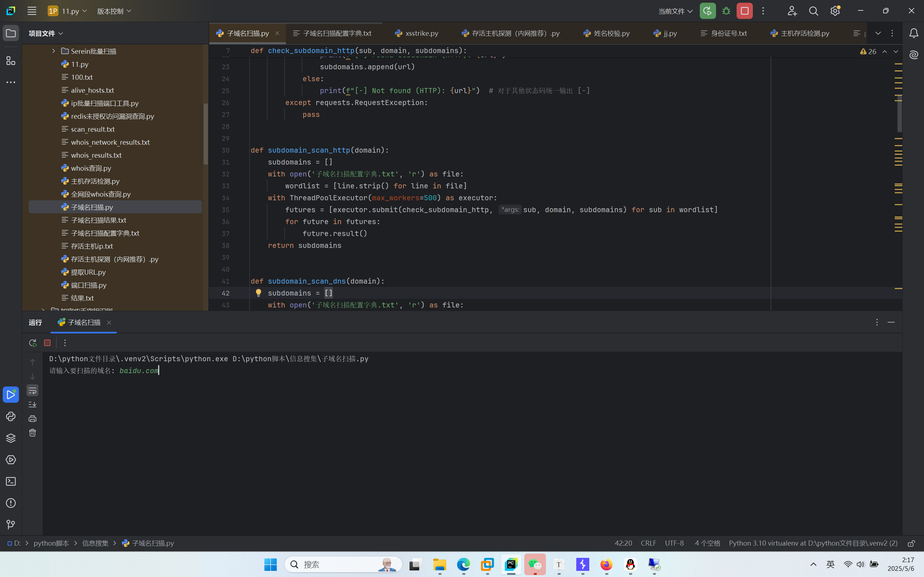Click the Python 3.10 virtualenv interpreter widget

tap(812, 543)
